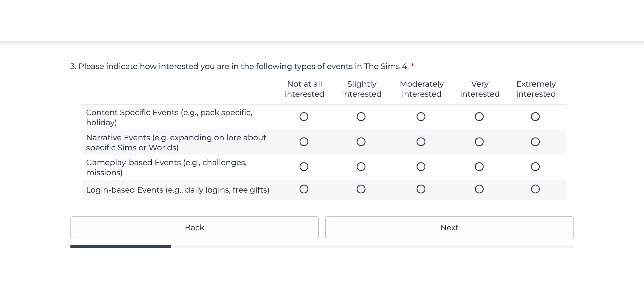Select Very interested for Content Specific Events
This screenshot has height=284, width=644.
click(479, 117)
